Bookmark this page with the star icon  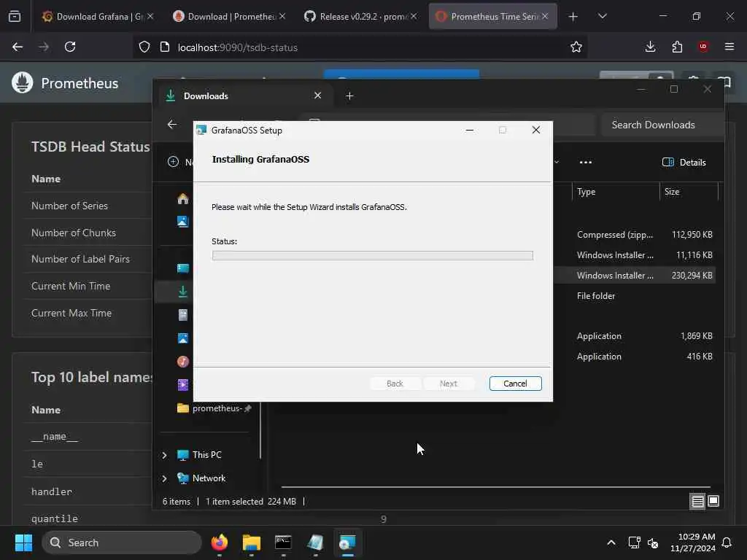[576, 47]
